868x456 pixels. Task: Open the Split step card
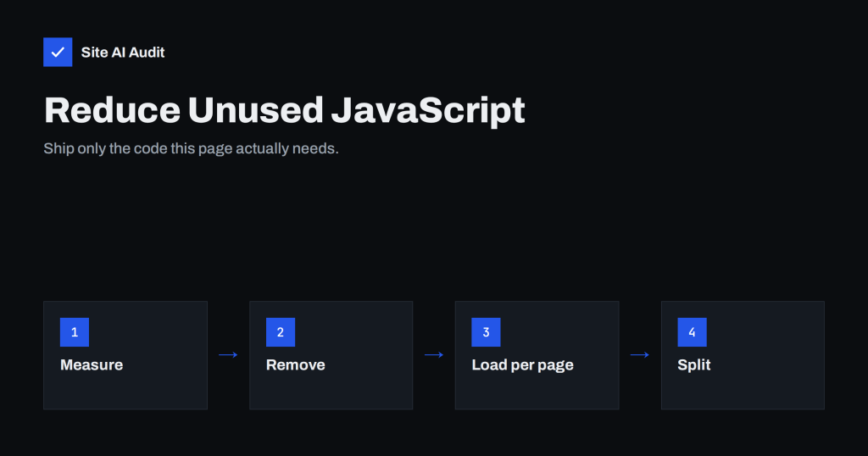click(x=743, y=355)
